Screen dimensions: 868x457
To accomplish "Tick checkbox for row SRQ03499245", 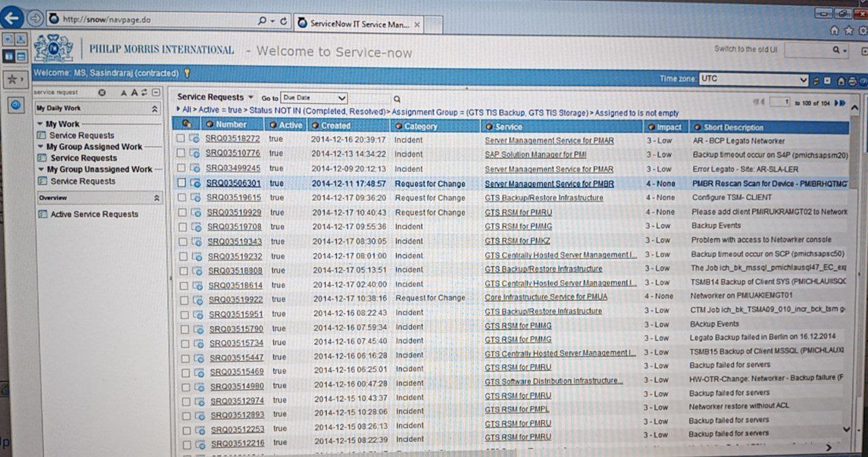I will click(x=181, y=167).
